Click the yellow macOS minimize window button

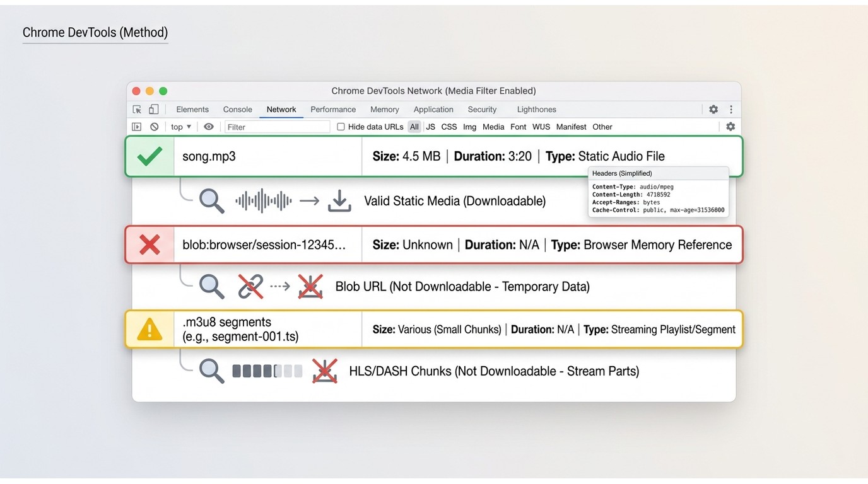coord(150,91)
